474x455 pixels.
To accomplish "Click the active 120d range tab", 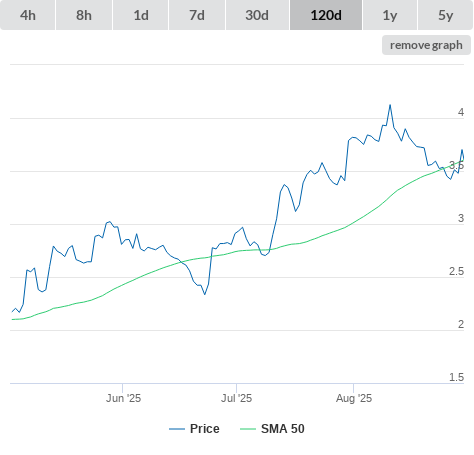I will (326, 15).
